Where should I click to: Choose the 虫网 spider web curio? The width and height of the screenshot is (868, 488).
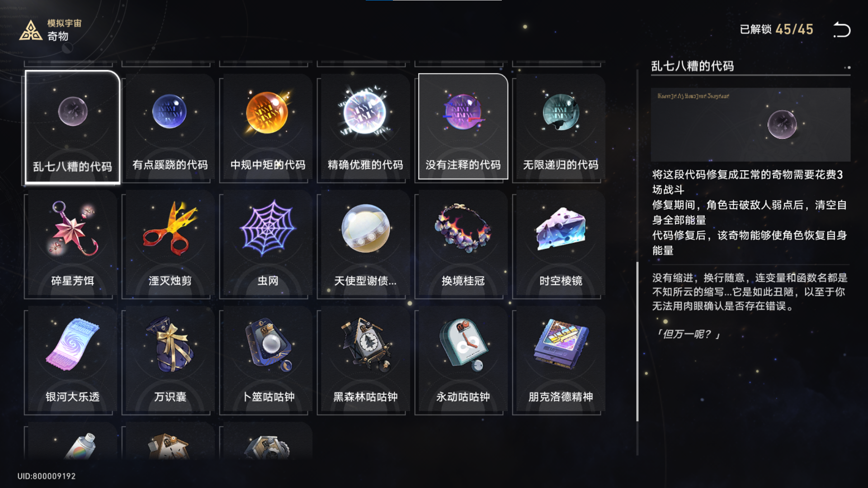(268, 244)
